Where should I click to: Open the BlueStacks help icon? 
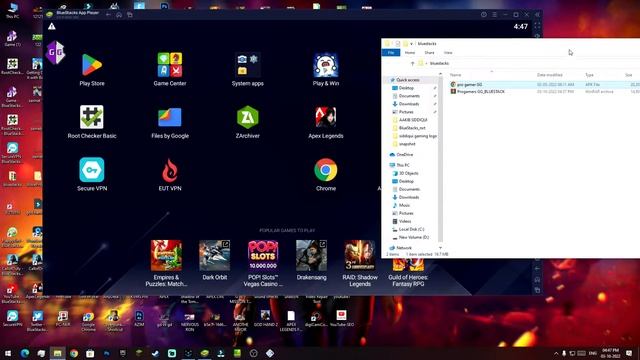click(484, 15)
